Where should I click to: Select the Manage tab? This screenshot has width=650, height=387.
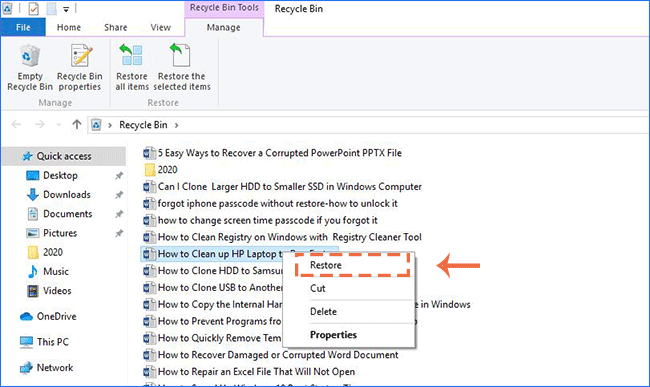[x=223, y=27]
